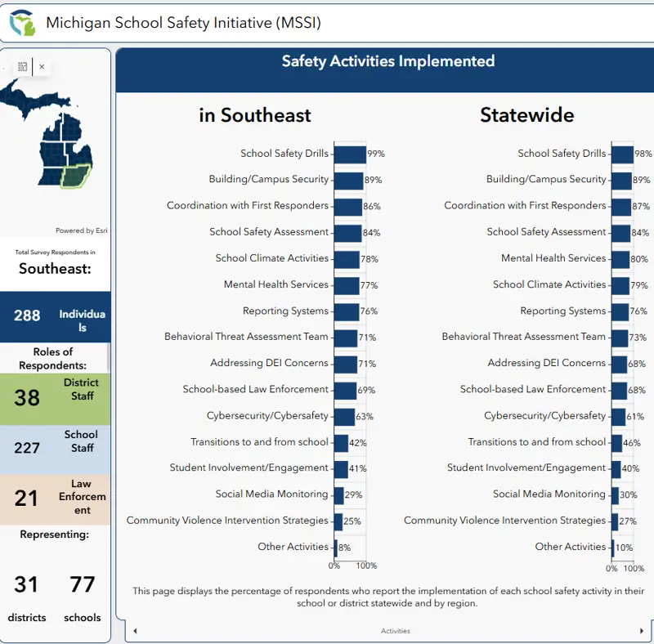Click the Powered by Esri attribution

(x=81, y=230)
